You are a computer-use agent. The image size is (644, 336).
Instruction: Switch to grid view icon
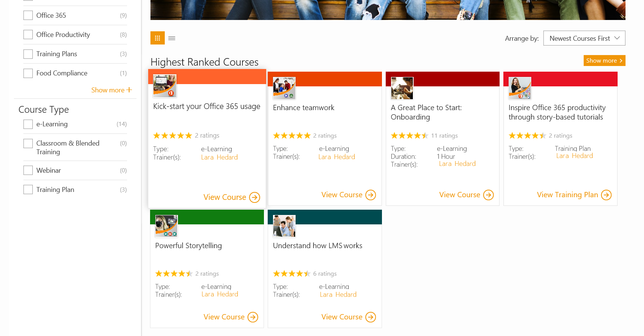(157, 38)
